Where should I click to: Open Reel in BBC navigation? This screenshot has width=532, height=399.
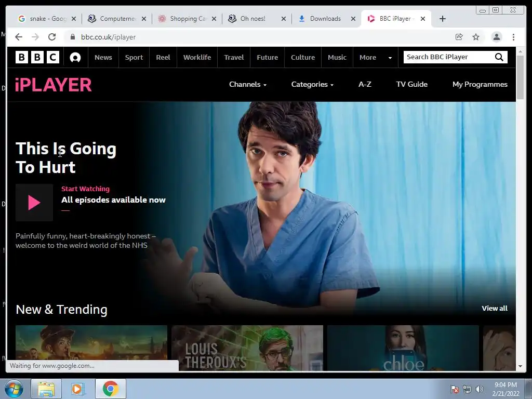163,57
